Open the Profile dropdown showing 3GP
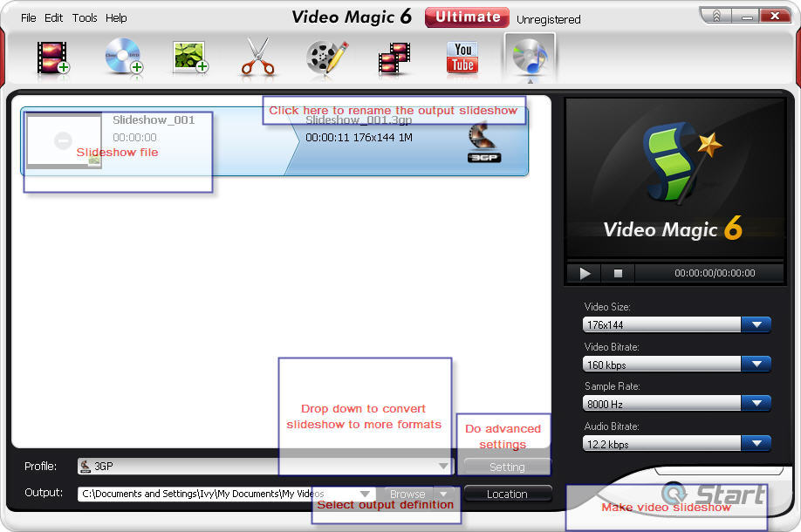Image resolution: width=801 pixels, height=532 pixels. pyautogui.click(x=265, y=466)
